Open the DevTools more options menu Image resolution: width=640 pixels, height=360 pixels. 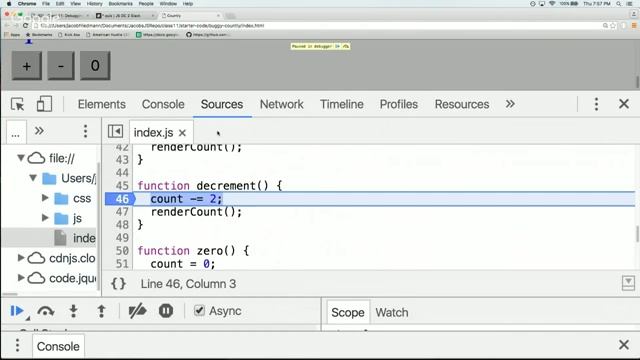click(596, 104)
